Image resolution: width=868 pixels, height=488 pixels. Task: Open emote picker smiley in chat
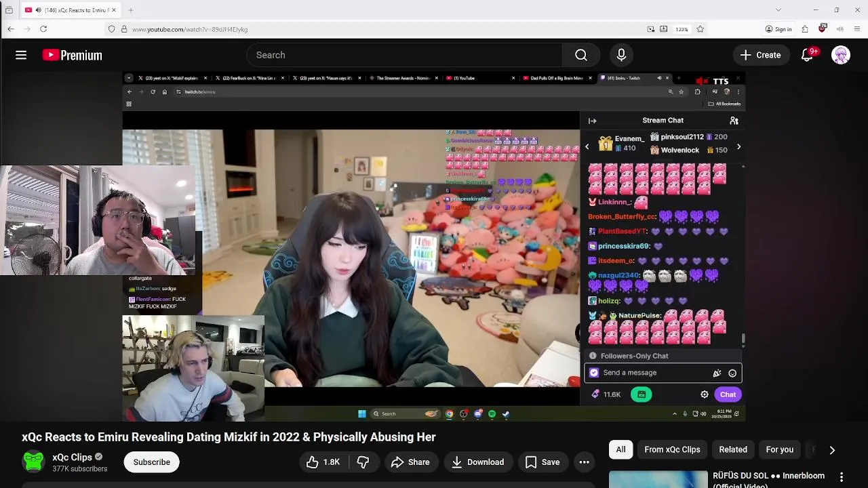coord(732,373)
